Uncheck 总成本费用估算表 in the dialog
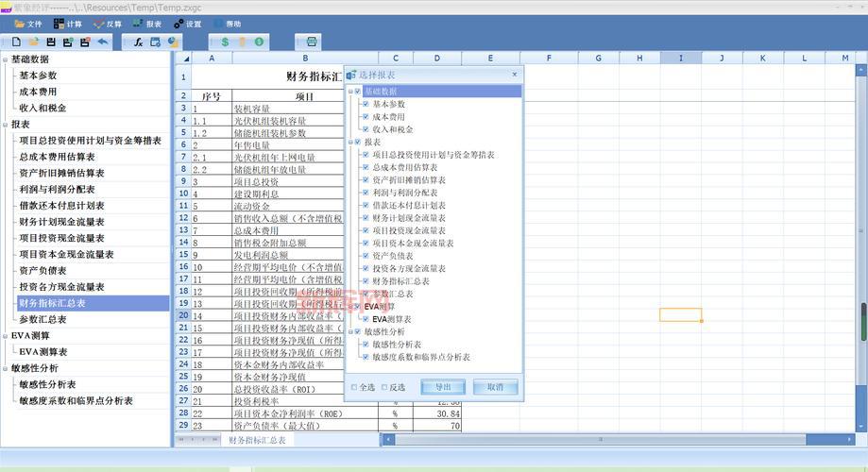The height and width of the screenshot is (472, 868). point(366,167)
